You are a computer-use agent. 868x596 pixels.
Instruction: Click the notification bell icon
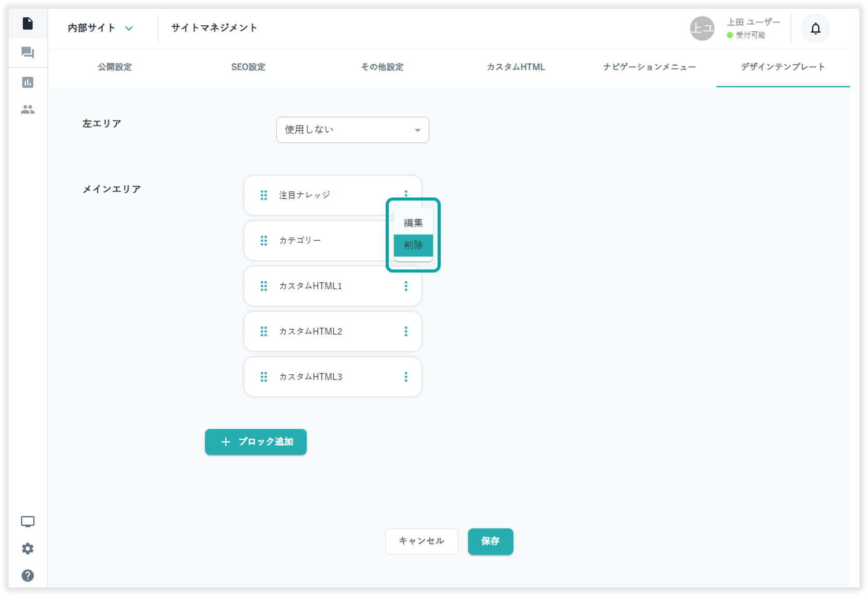(816, 29)
